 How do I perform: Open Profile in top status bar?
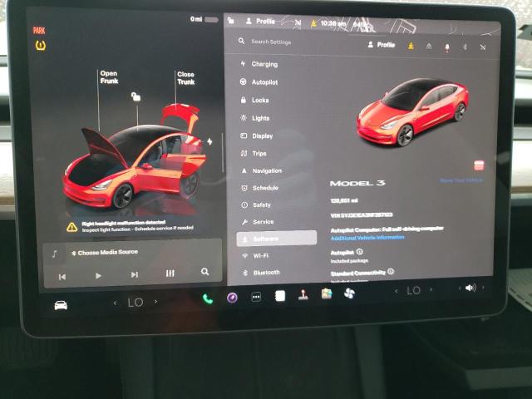pyautogui.click(x=260, y=21)
